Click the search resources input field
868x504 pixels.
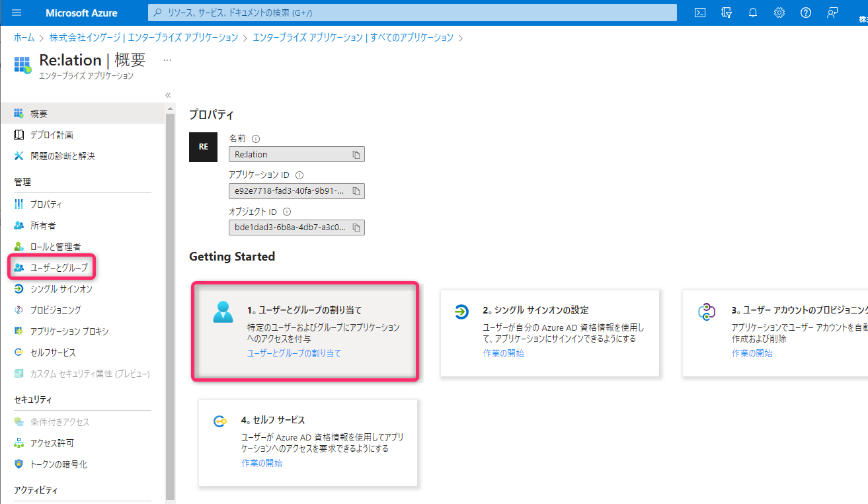click(413, 13)
